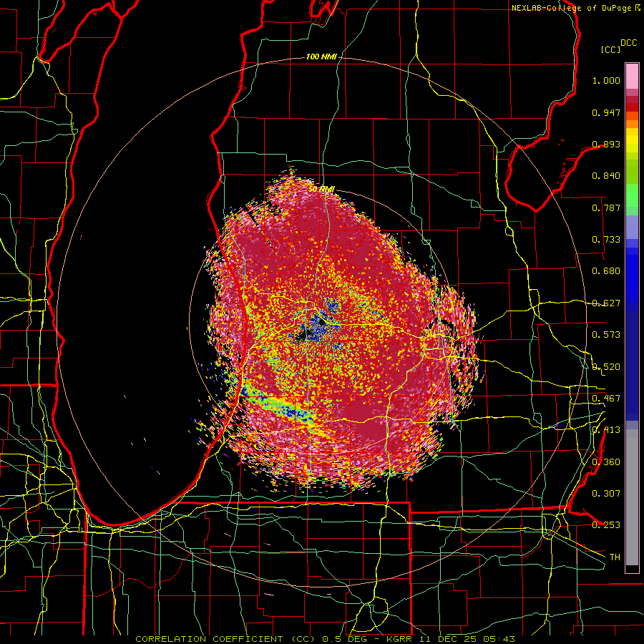Click the 0.733 scale value
644x644 pixels.
pyautogui.click(x=606, y=240)
